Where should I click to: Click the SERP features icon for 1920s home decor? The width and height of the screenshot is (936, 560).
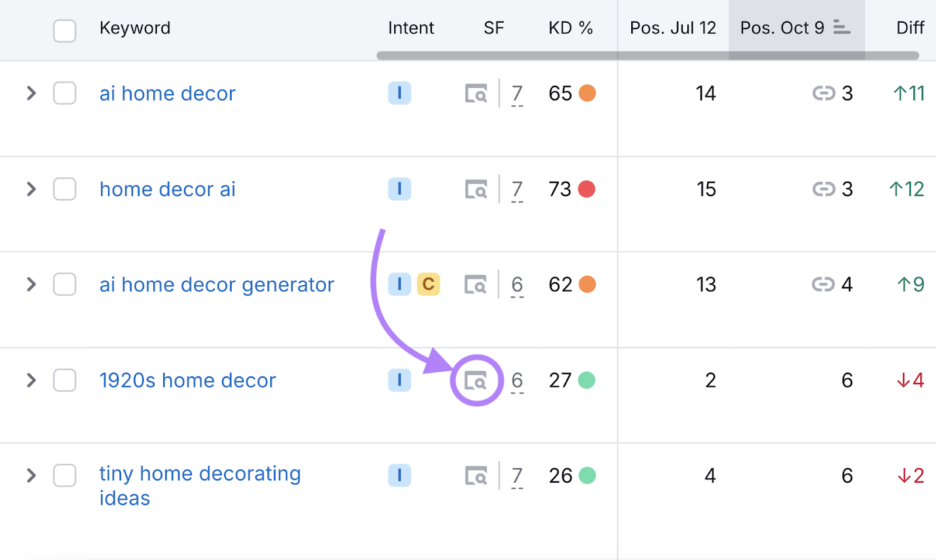click(477, 380)
